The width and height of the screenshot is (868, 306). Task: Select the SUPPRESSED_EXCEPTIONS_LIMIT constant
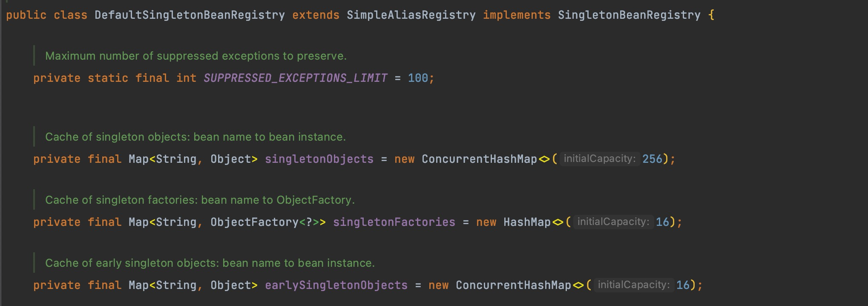click(295, 78)
